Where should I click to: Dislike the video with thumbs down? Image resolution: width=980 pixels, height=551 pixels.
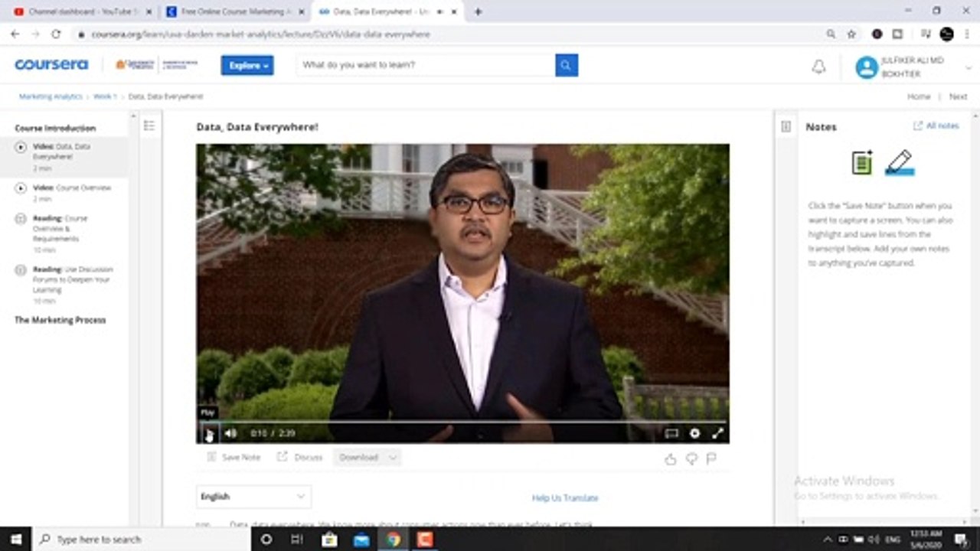click(x=691, y=459)
